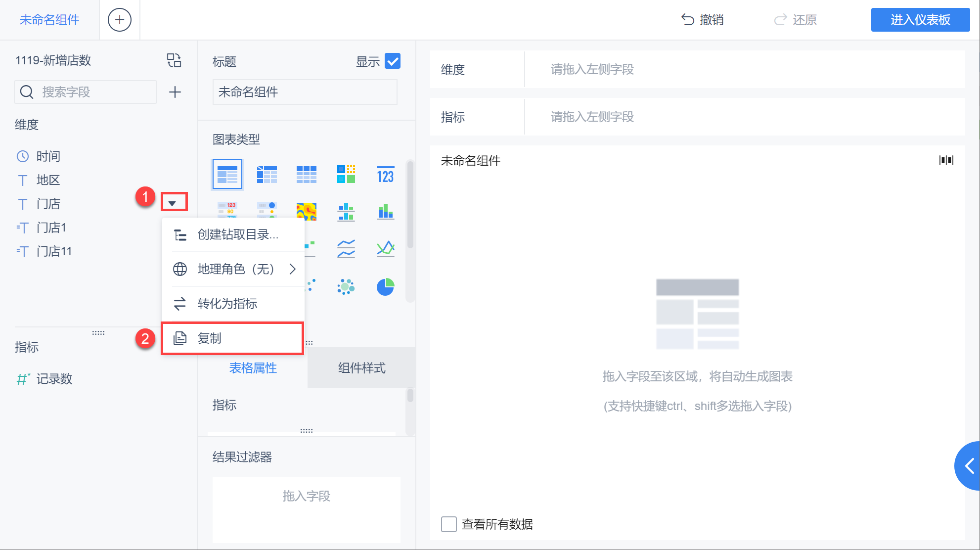Click the switch dataset icon beside 1119-新增店数

174,60
